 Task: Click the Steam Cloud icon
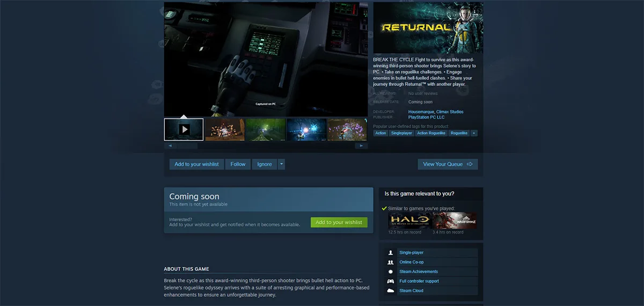pyautogui.click(x=390, y=290)
